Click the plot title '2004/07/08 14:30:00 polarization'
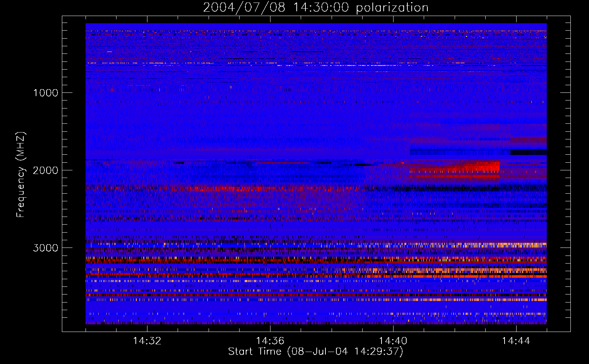The height and width of the screenshot is (364, 589). coord(316,8)
